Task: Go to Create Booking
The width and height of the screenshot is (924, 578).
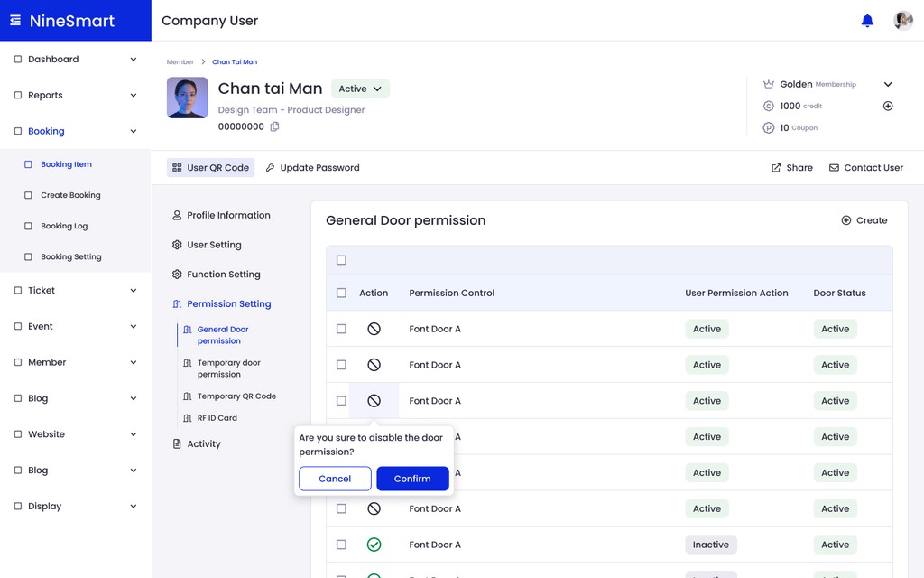Action: click(x=70, y=195)
